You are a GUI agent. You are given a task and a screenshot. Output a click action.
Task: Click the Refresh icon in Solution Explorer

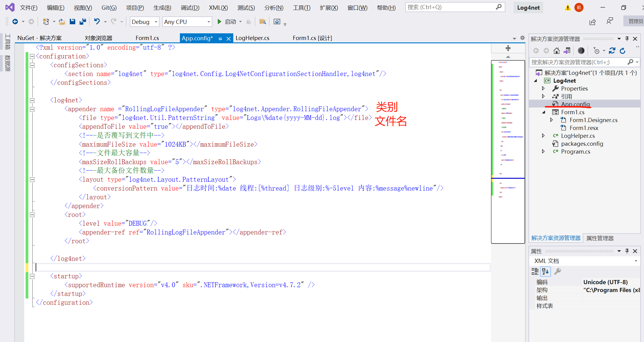click(622, 51)
